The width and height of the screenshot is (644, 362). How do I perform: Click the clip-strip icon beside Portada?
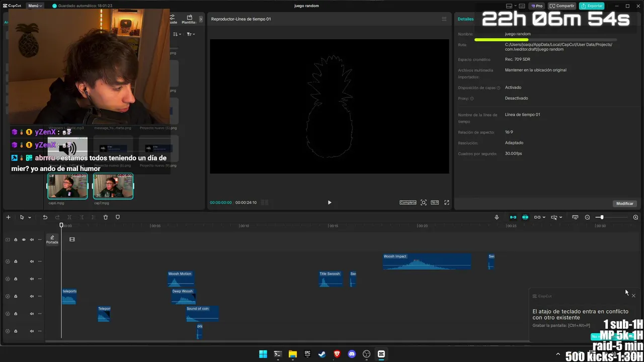[72, 239]
